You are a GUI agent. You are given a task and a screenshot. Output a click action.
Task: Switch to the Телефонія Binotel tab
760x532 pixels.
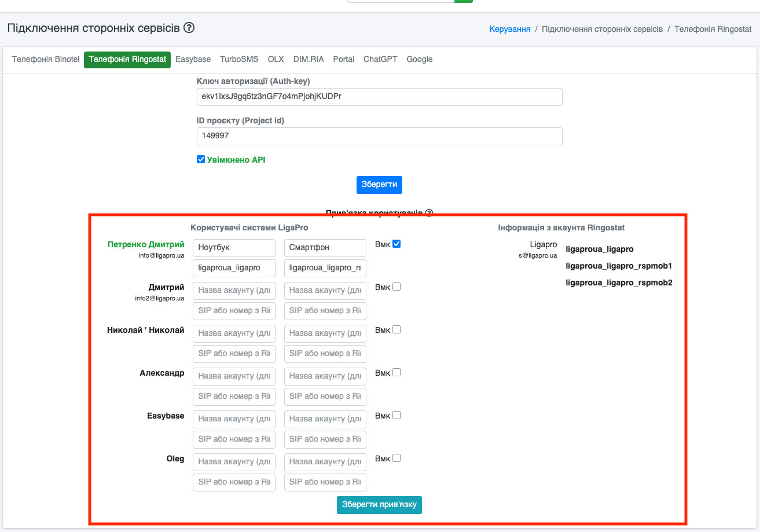pos(46,60)
